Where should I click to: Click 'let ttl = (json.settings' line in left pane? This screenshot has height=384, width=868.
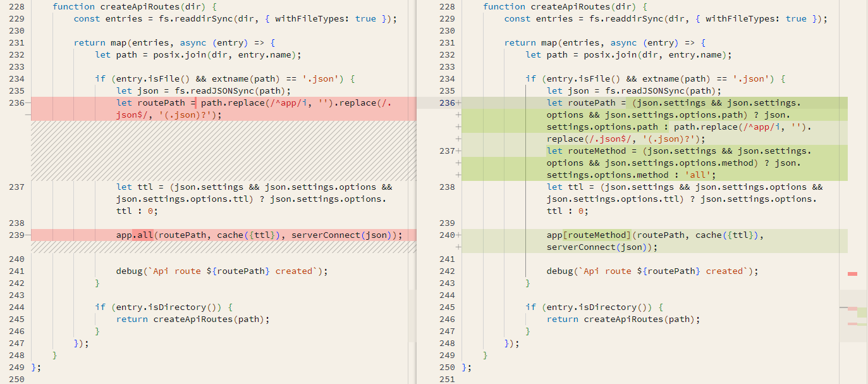[254, 187]
